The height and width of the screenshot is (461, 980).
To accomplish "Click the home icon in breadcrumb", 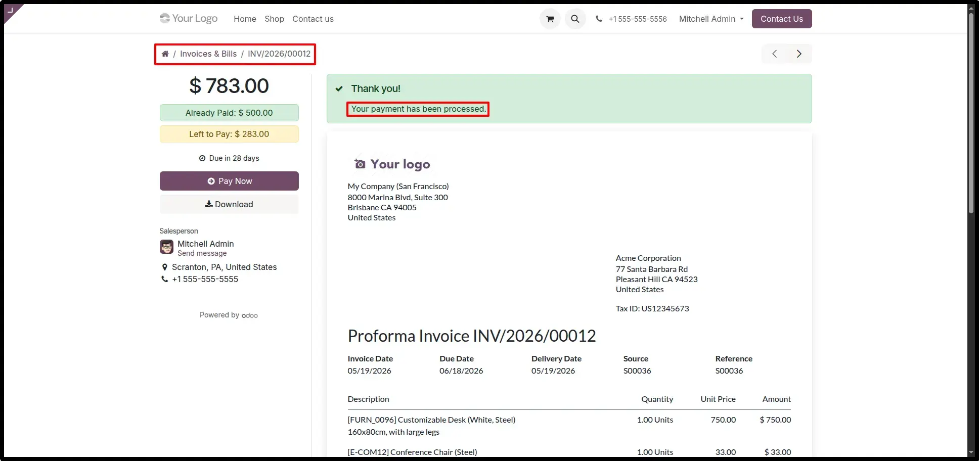I will (165, 54).
